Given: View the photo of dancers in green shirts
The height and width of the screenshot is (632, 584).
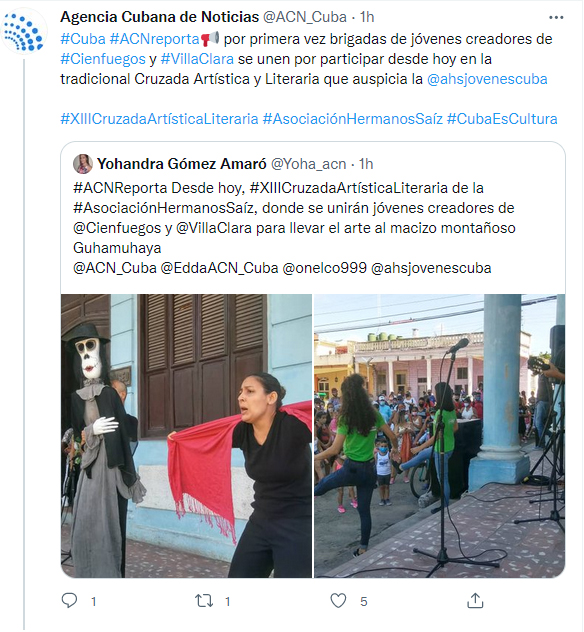Looking at the screenshot, I should (439, 436).
